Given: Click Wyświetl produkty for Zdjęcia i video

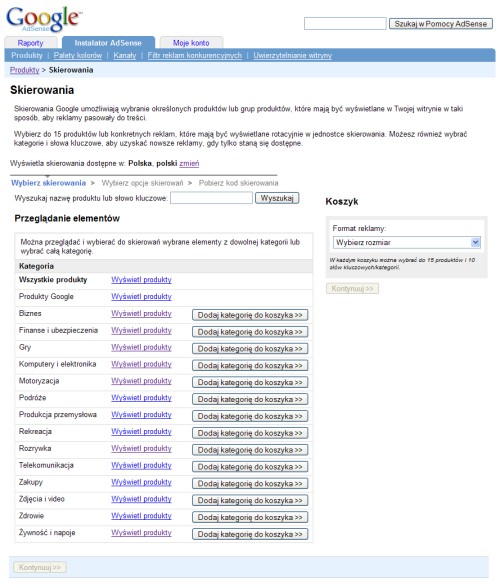Looking at the screenshot, I should coord(141,499).
